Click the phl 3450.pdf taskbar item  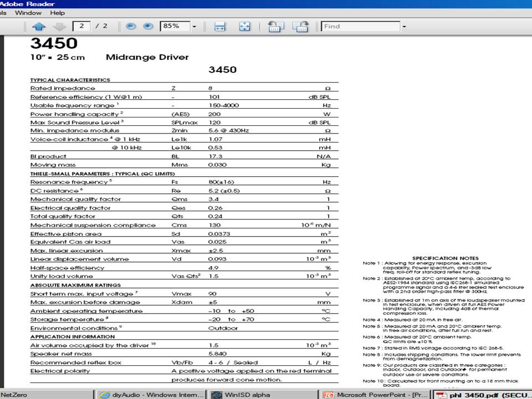pyautogui.click(x=483, y=395)
